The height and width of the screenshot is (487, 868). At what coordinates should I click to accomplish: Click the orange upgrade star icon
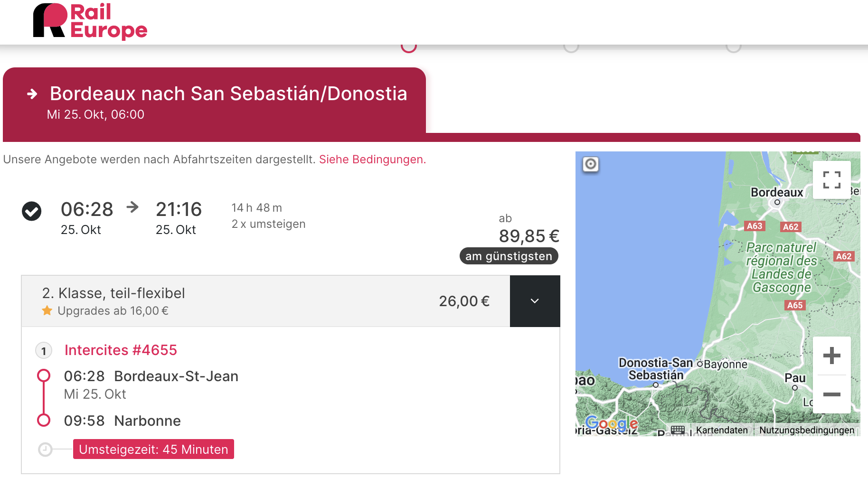point(47,311)
